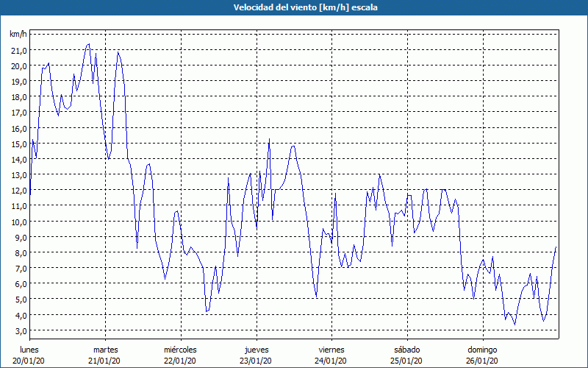
Task: Click the '5,0' y-axis value
Action: (x=21, y=300)
